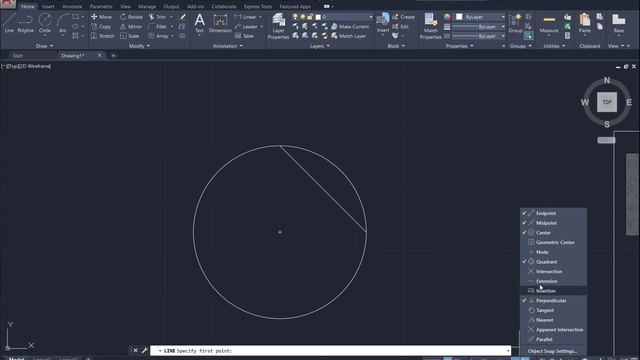Click Create block button
Viewport: 640px width, 360px height.
coord(403,17)
